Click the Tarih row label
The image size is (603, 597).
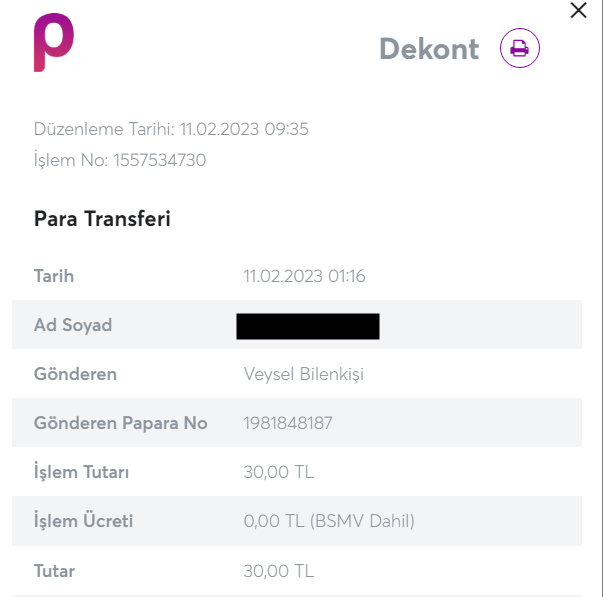(x=54, y=276)
